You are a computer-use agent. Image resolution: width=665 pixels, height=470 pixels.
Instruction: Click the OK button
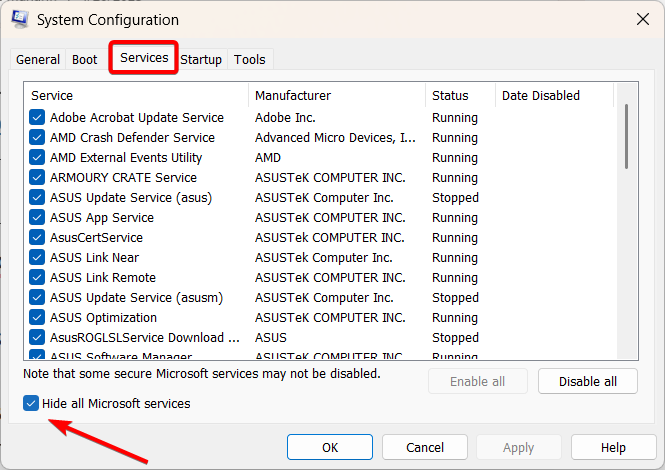[x=330, y=447]
